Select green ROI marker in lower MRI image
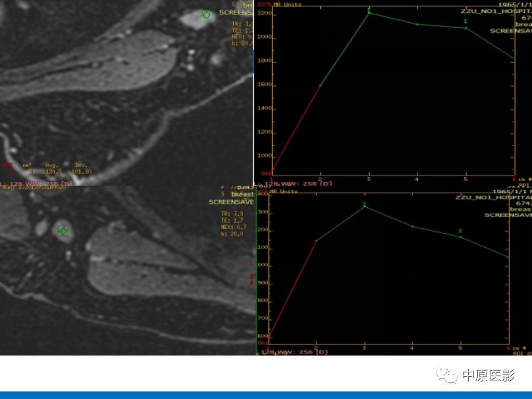The image size is (532, 399). point(62,231)
